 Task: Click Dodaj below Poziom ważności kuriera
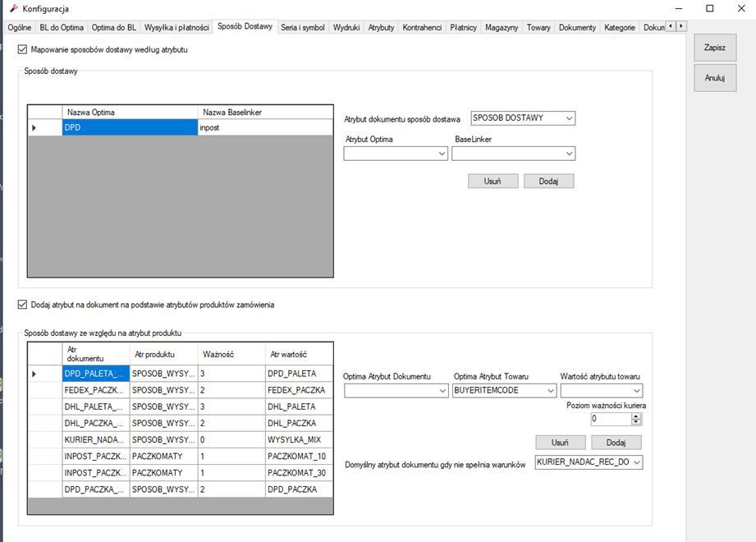point(616,442)
